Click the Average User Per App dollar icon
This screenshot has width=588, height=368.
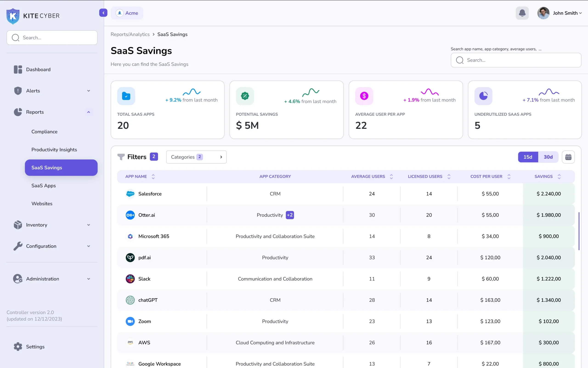click(364, 96)
